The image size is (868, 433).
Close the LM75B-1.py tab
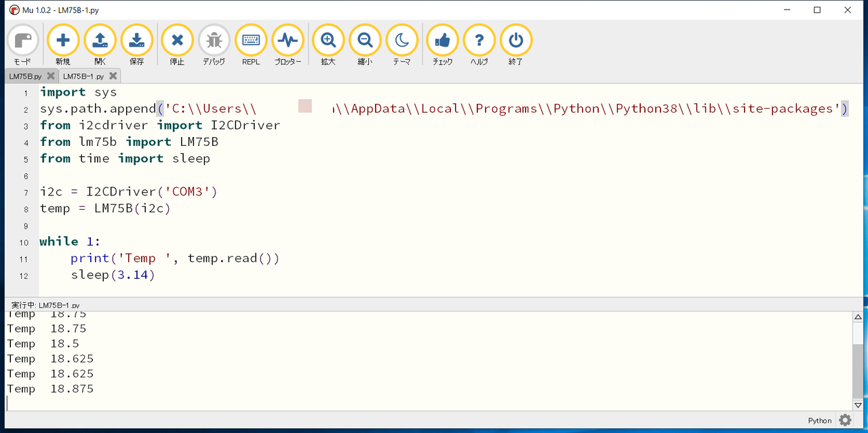point(113,76)
